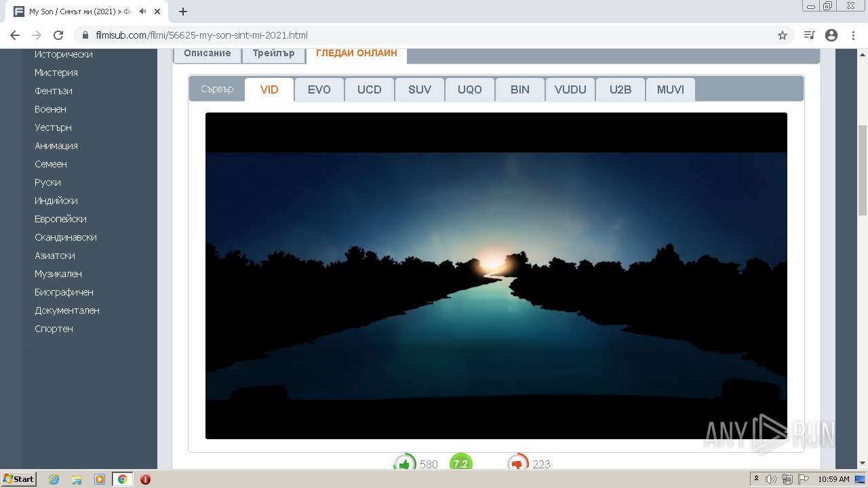The image size is (868, 488).
Task: Click the video player to start playback
Action: click(x=496, y=276)
